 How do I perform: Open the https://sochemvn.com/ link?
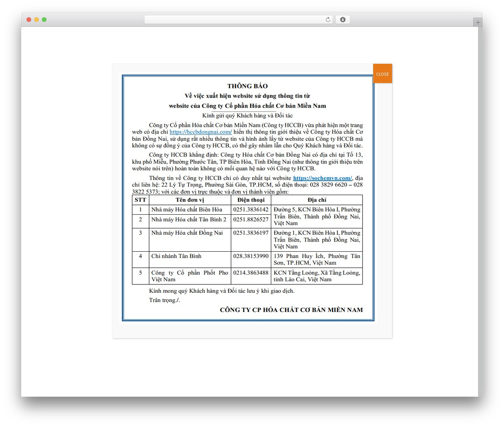[322, 178]
